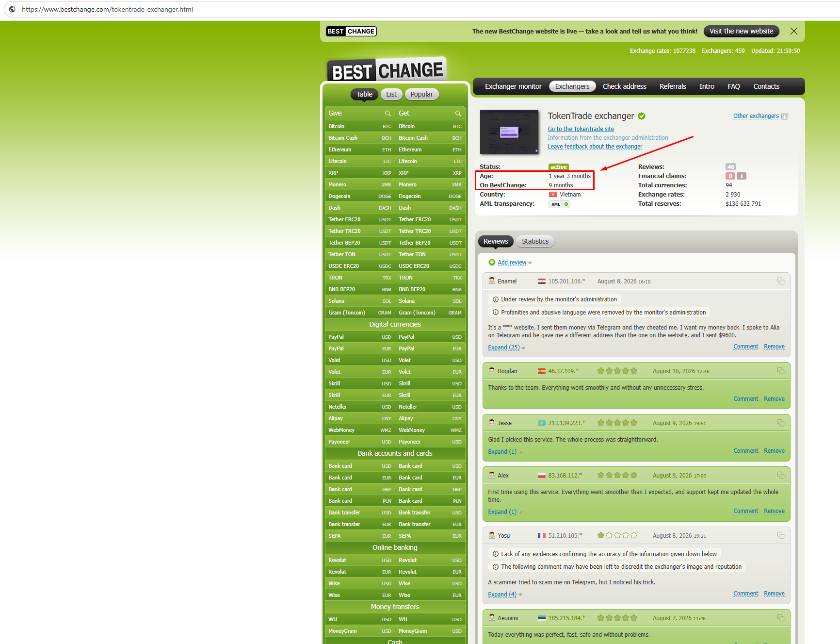Close the new website banner
The image size is (840, 644).
coord(794,31)
